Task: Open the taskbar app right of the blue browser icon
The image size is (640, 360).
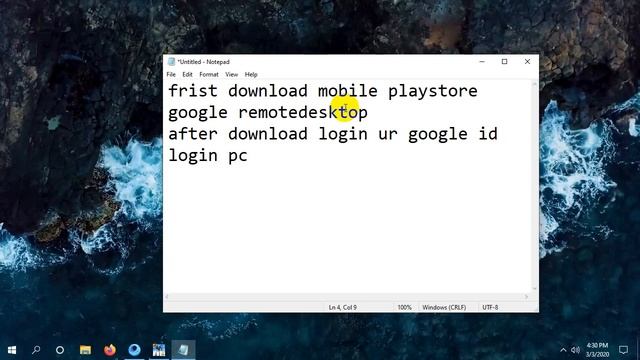Action: pyautogui.click(x=159, y=350)
